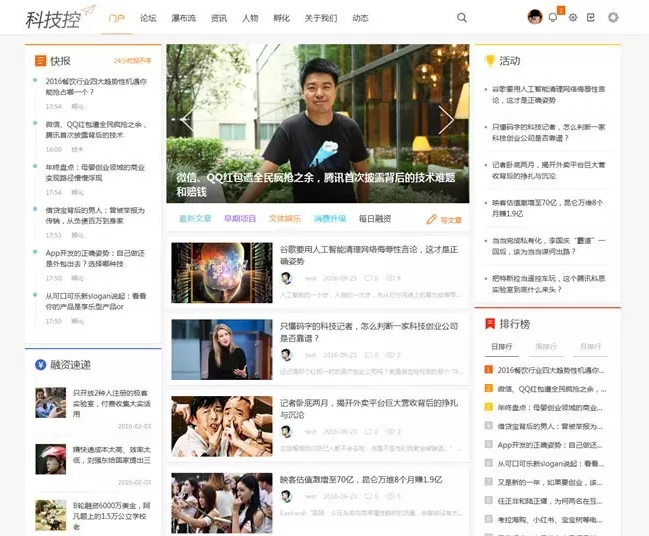
Task: Click the AI head article thumbnail
Action: pyautogui.click(x=222, y=273)
